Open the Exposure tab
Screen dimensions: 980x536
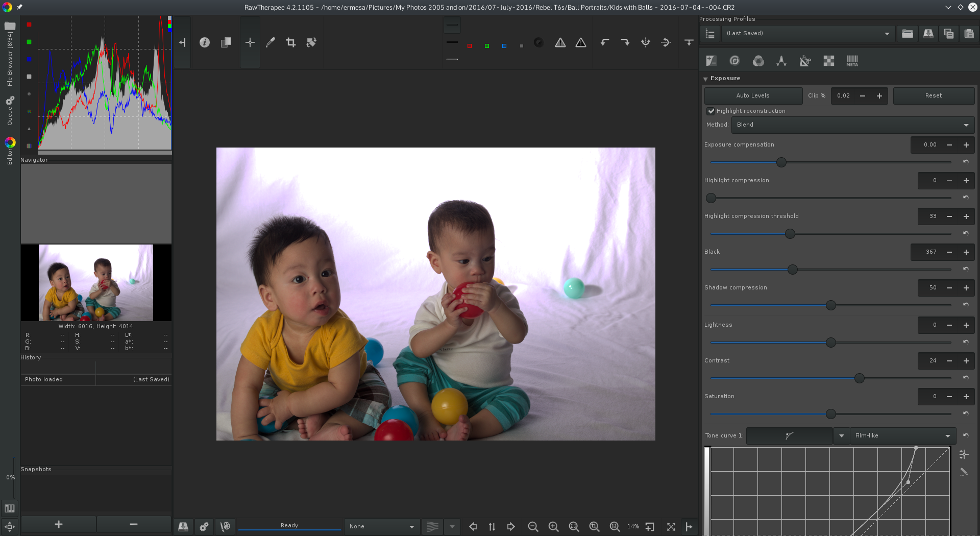(711, 61)
